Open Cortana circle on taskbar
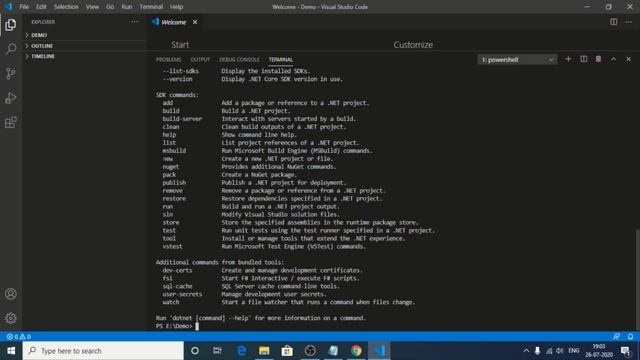The height and width of the screenshot is (360, 640). tap(195, 351)
